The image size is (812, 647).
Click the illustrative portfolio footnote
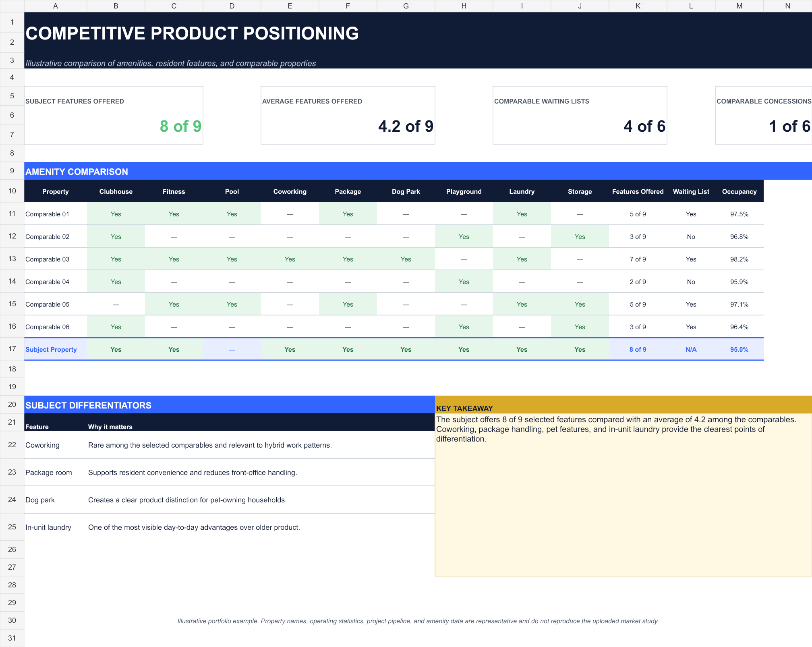click(x=418, y=621)
